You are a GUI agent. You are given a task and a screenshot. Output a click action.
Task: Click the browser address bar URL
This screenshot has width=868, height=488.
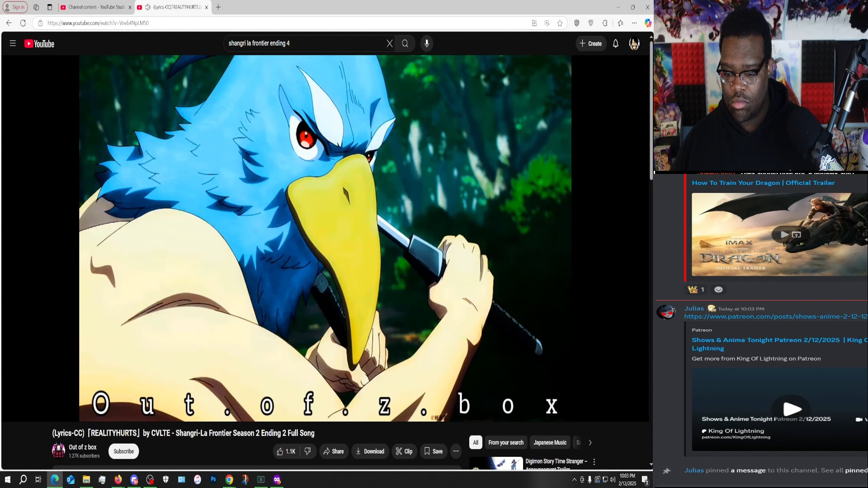(98, 23)
